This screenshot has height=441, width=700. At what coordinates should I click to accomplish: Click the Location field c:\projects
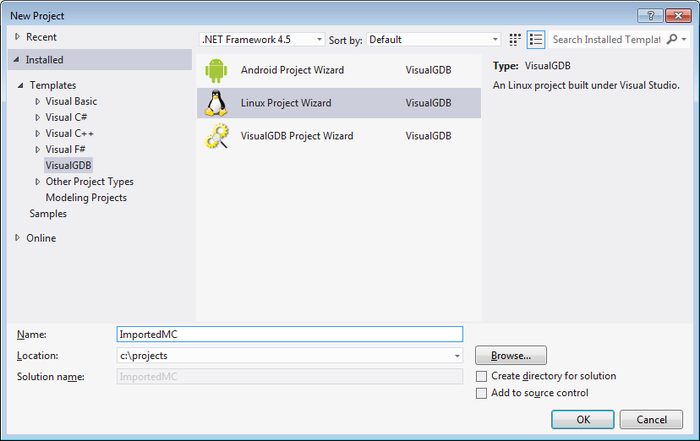pyautogui.click(x=290, y=356)
